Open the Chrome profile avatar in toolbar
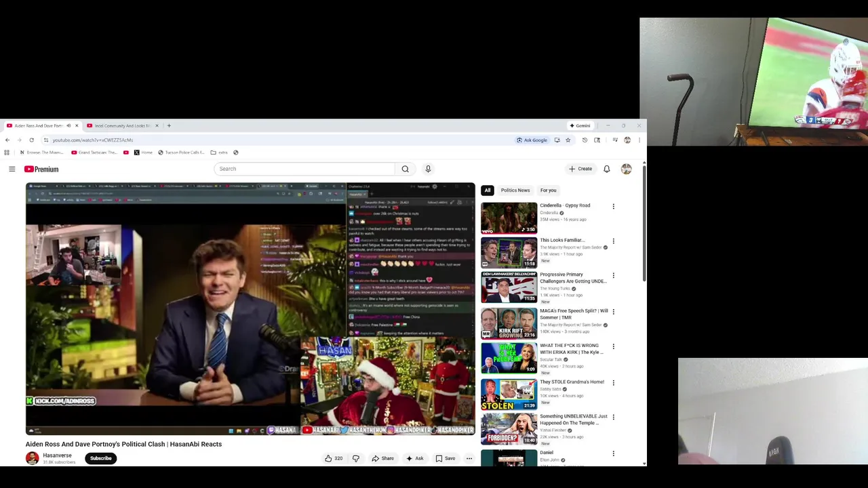The height and width of the screenshot is (488, 868). pyautogui.click(x=627, y=140)
